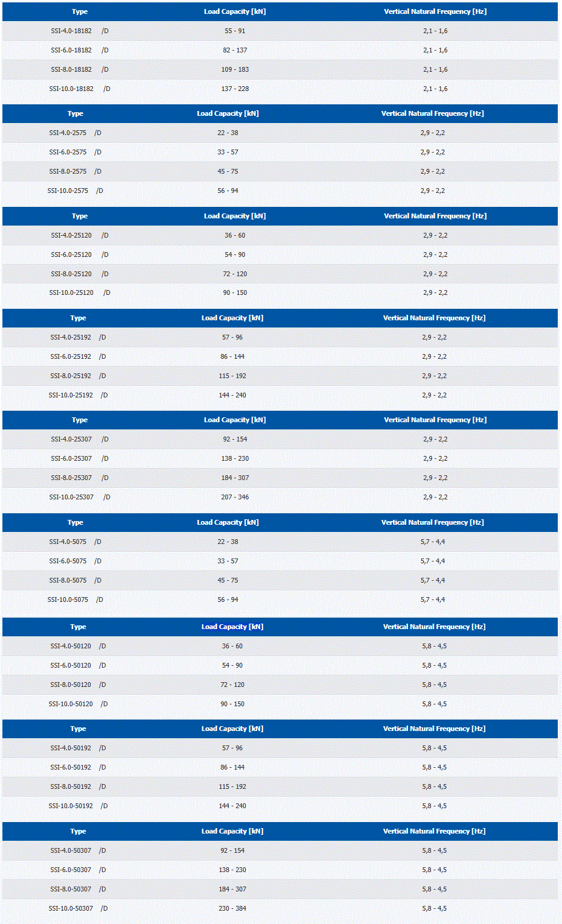Open the SSI-8.0-5075 /D type entry
Screen dimensions: 562x924
(75, 580)
